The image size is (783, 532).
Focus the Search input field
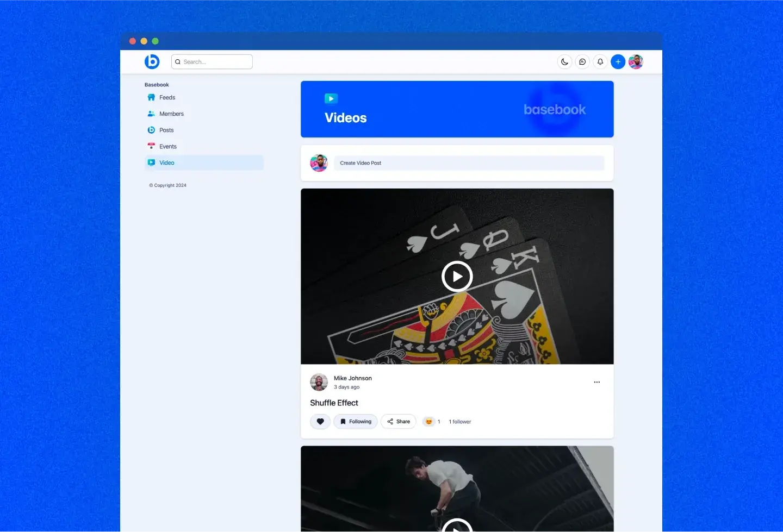point(212,62)
